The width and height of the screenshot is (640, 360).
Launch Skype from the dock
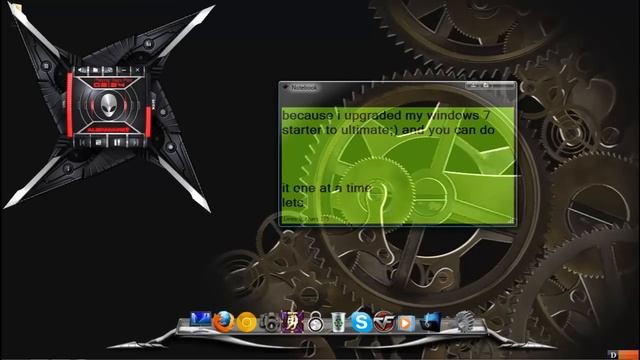(361, 322)
